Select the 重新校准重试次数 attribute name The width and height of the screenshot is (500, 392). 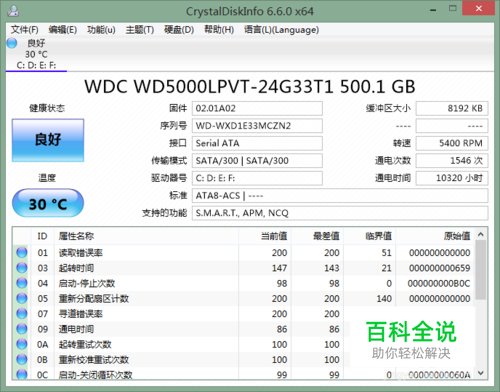(x=94, y=360)
